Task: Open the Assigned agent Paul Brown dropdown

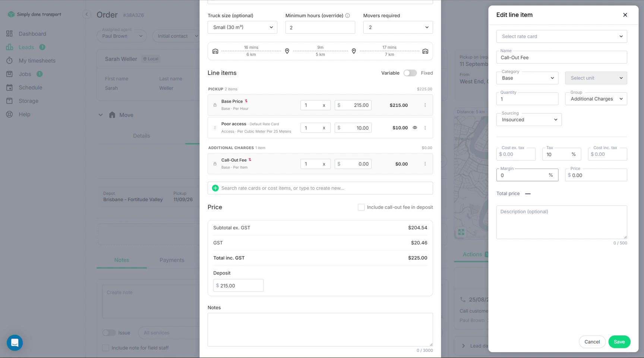Action: tap(121, 36)
